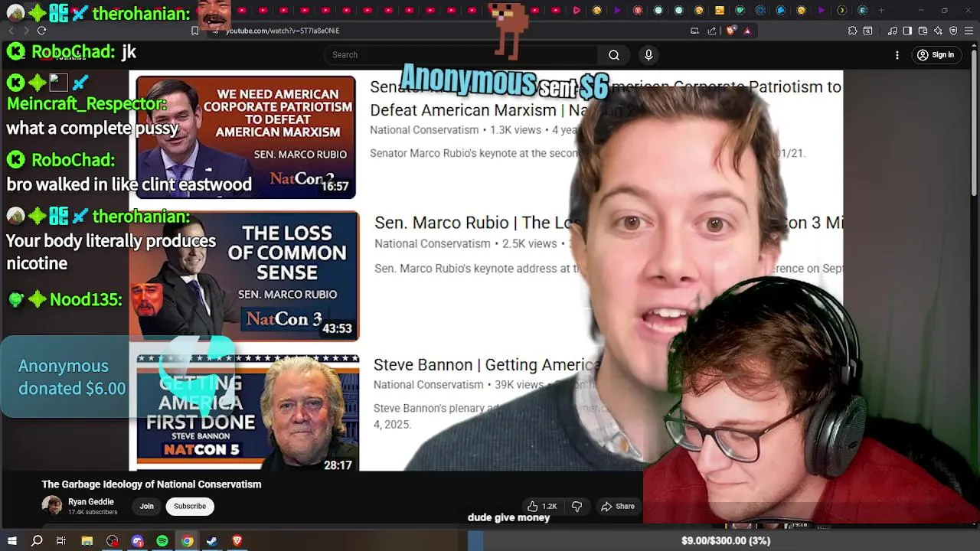The height and width of the screenshot is (551, 980).
Task: Open the Ryan Geddle channel name link
Action: (x=90, y=502)
